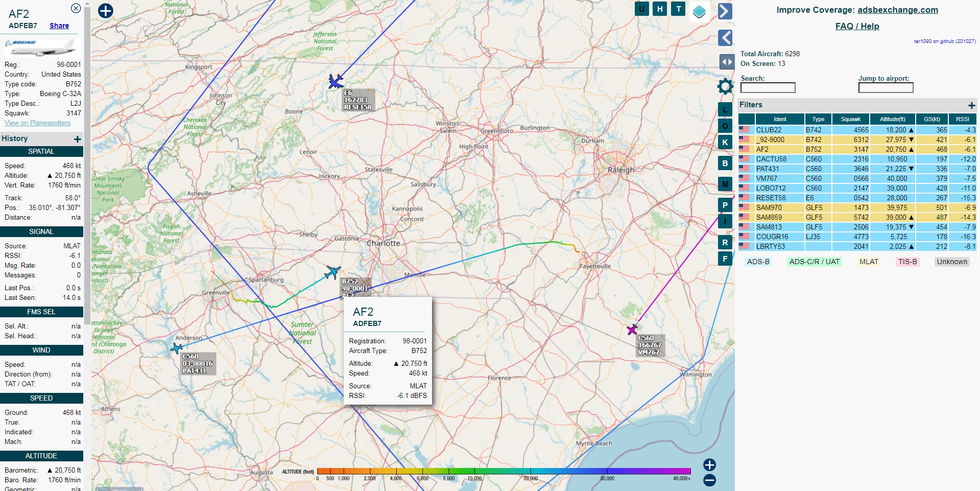980x491 pixels.
Task: Click the left chevron sidebar button
Action: coord(725,38)
